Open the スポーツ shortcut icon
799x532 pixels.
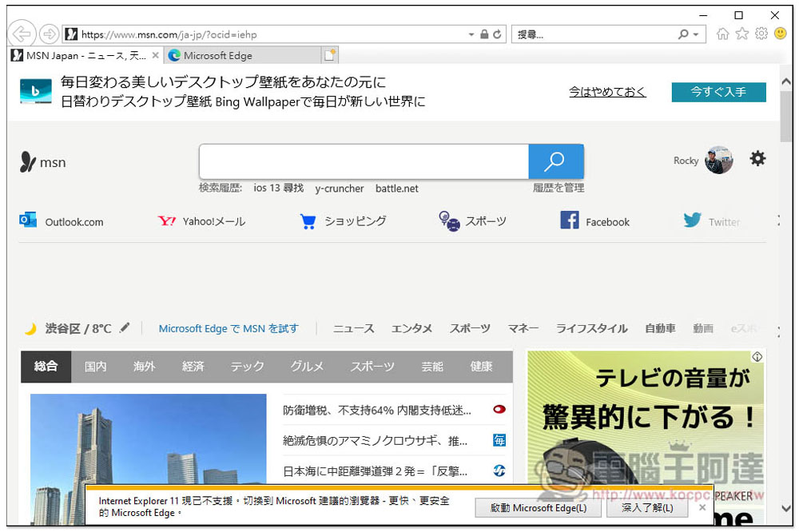449,221
